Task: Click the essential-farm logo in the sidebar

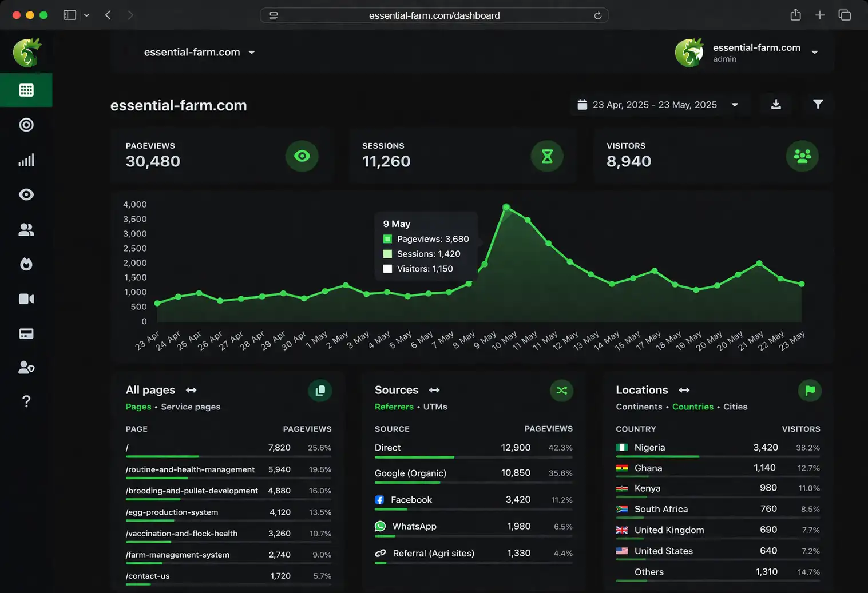Action: [27, 53]
